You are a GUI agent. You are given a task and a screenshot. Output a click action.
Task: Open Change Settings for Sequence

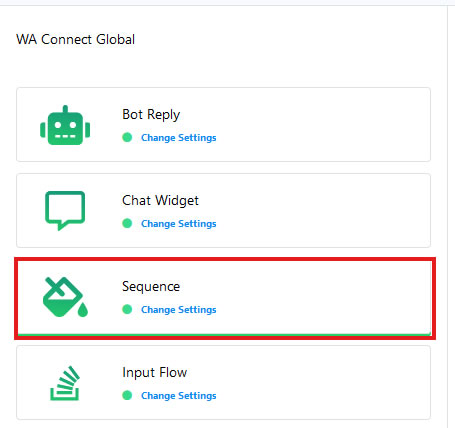[179, 310]
